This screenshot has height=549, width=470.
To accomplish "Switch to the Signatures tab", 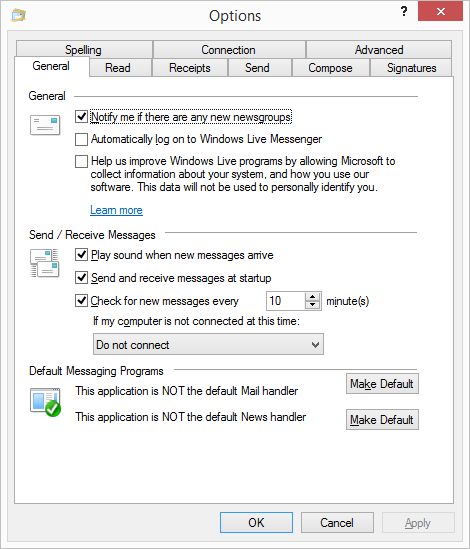I will tap(411, 68).
